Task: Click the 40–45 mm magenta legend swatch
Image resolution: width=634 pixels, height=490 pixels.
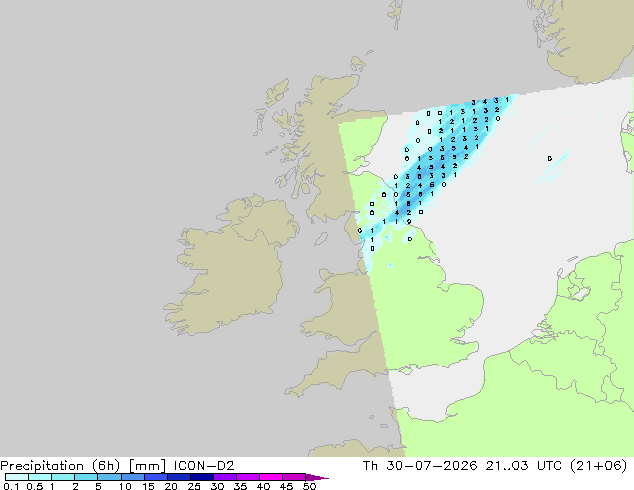Action: (x=271, y=477)
